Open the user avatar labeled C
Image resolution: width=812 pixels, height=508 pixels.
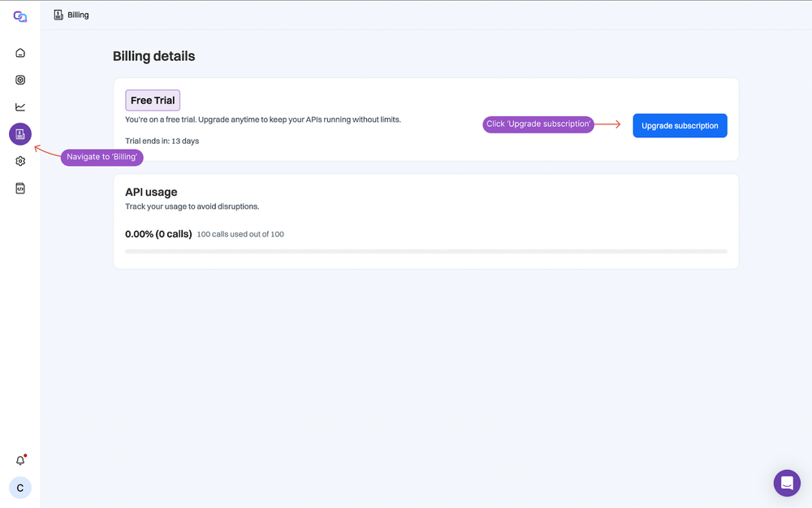click(19, 487)
